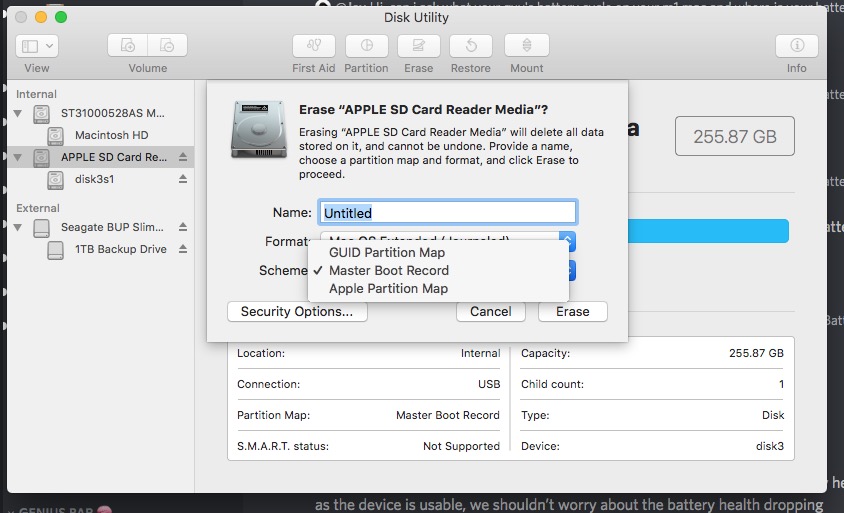The image size is (844, 513).
Task: Click the ST31000528AS drive icon
Action: click(x=41, y=114)
